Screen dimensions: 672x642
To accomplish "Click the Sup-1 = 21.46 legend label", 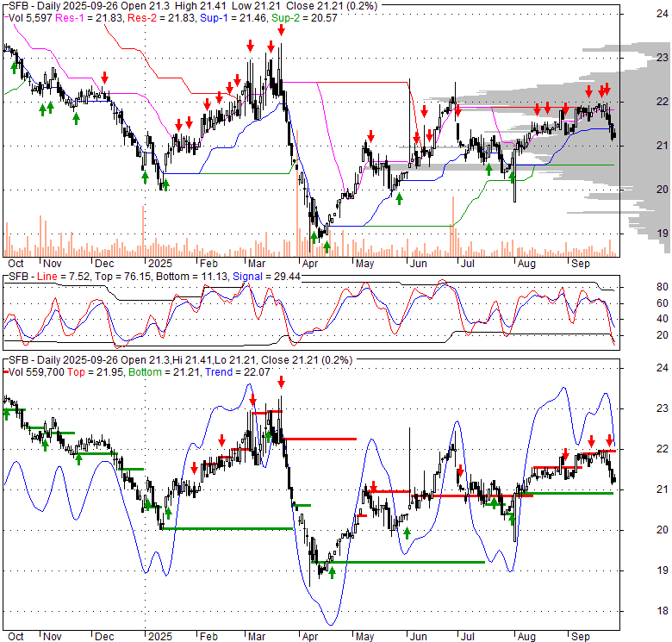I will [233, 18].
